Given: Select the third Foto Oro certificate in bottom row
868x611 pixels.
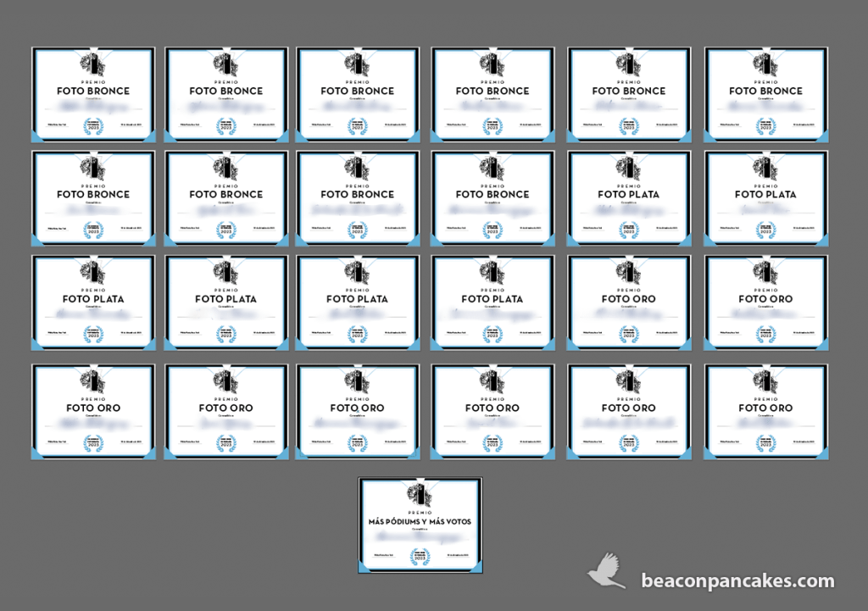Looking at the screenshot, I should click(357, 412).
